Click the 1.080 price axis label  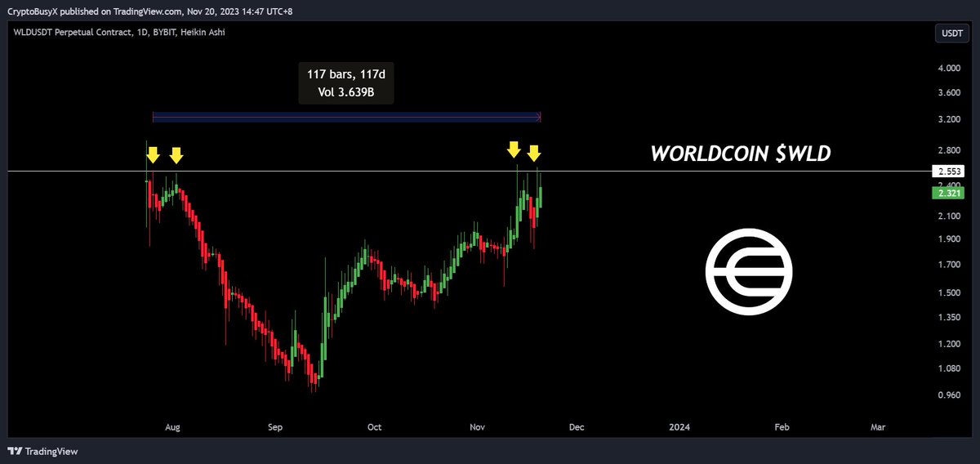(949, 368)
